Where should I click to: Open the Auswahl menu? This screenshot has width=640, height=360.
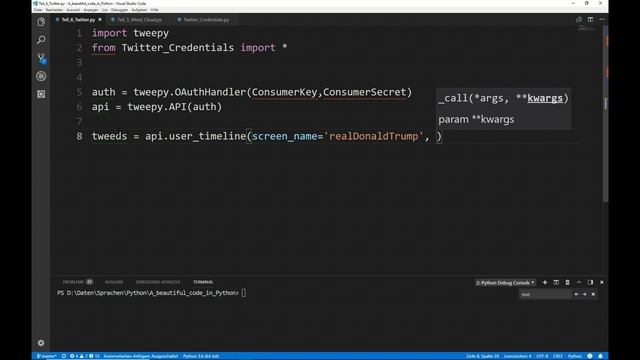[73, 10]
